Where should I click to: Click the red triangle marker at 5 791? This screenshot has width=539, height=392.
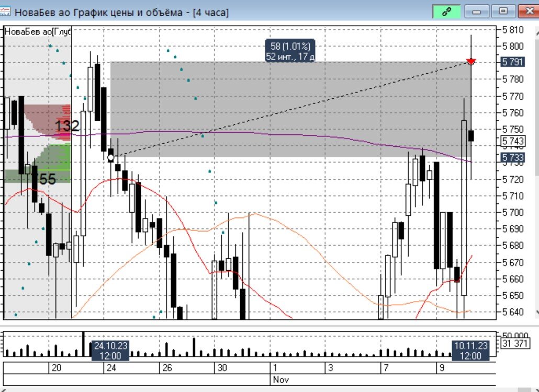pos(470,62)
